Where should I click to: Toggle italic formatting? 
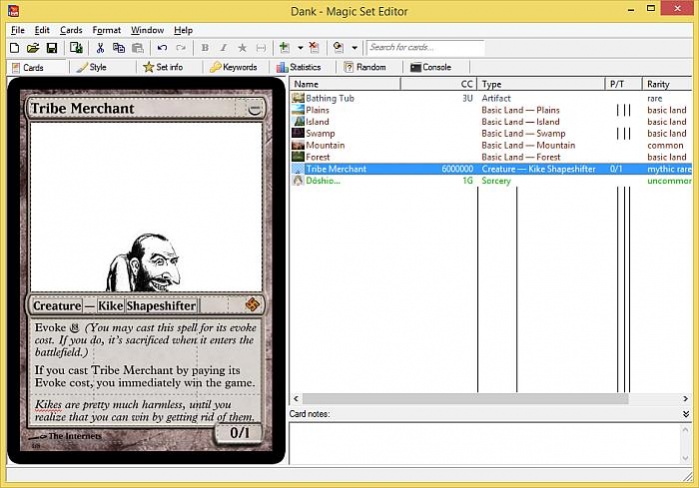click(223, 48)
